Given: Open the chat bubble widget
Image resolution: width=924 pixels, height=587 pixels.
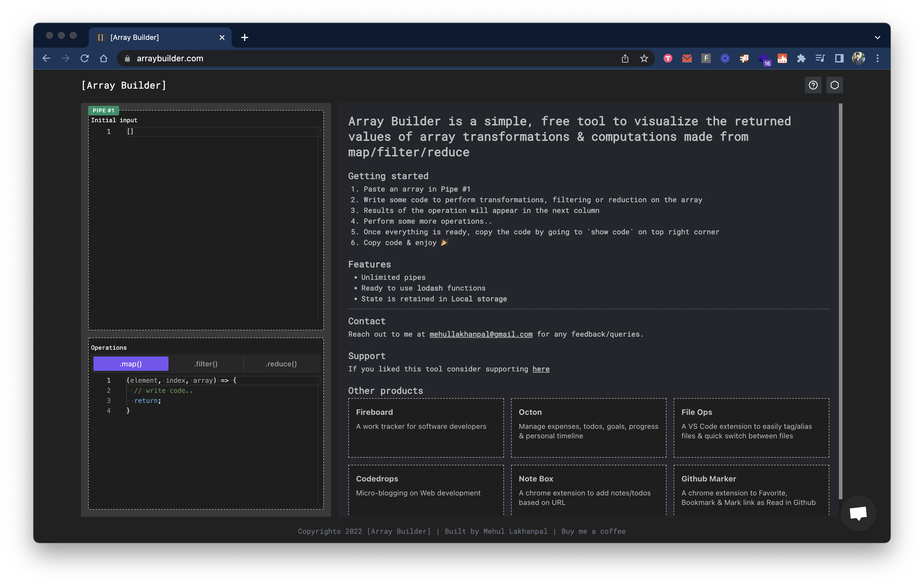Looking at the screenshot, I should coord(858,513).
